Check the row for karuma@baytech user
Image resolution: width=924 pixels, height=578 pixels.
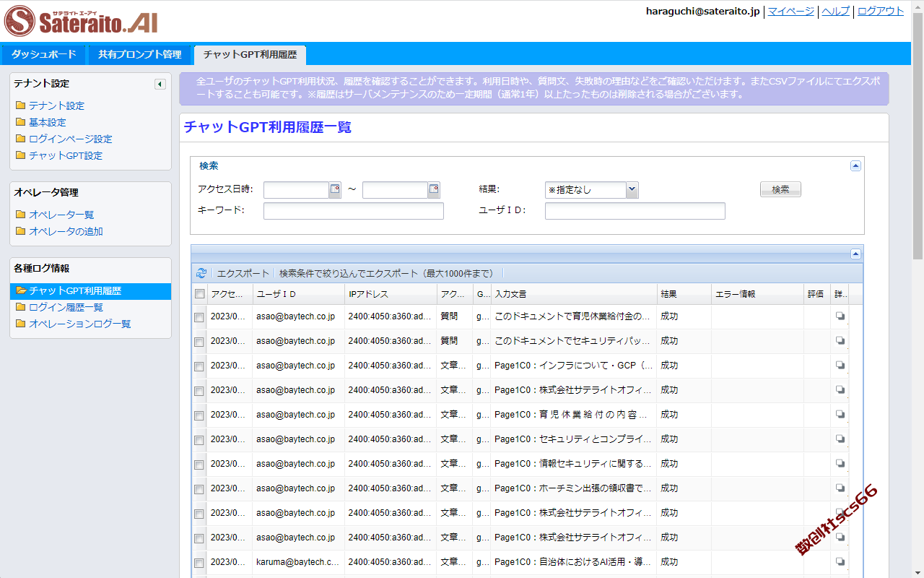point(199,563)
